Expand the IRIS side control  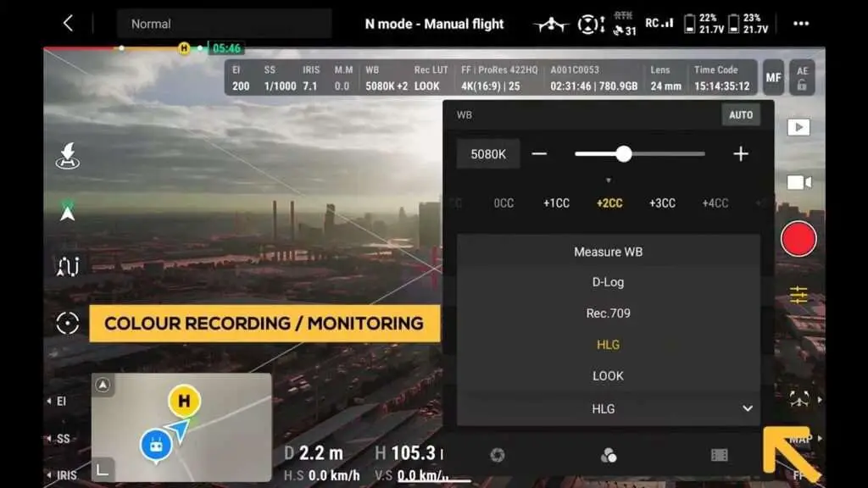tap(61, 475)
